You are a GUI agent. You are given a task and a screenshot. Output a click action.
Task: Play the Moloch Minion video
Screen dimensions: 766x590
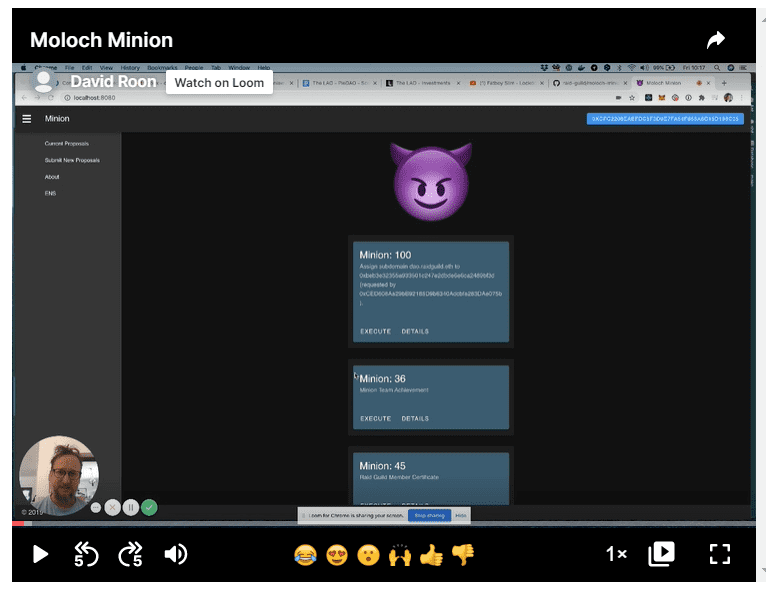point(40,554)
